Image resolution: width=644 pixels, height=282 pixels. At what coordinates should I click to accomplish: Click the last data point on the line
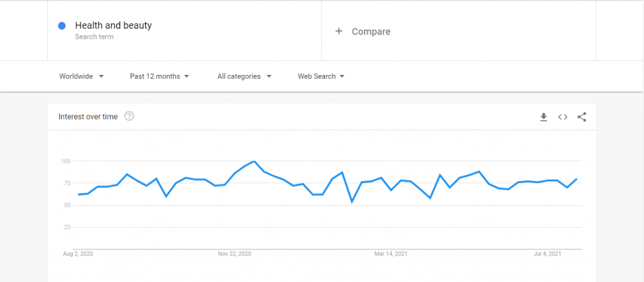click(577, 179)
